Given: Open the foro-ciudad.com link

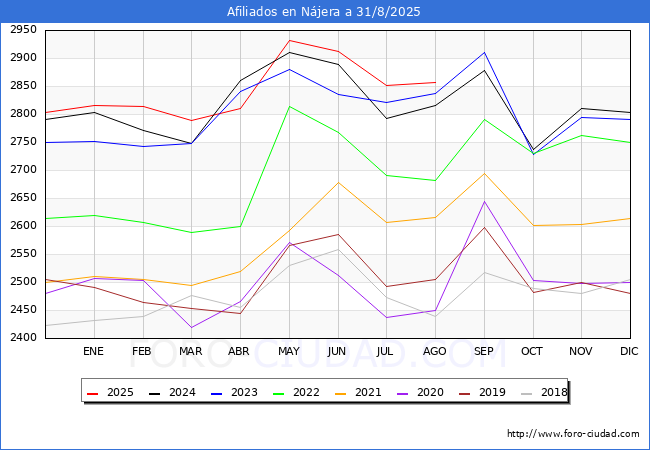Looking at the screenshot, I should coord(573,434).
